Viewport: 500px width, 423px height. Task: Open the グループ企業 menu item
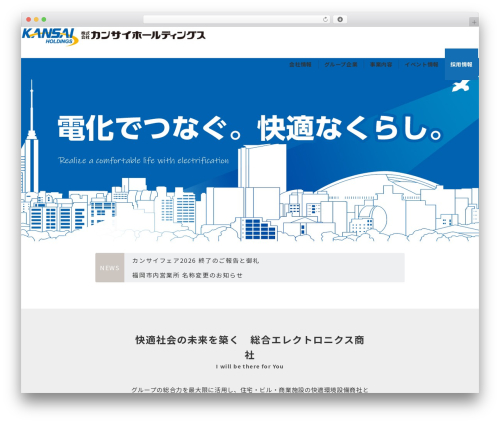pos(341,64)
